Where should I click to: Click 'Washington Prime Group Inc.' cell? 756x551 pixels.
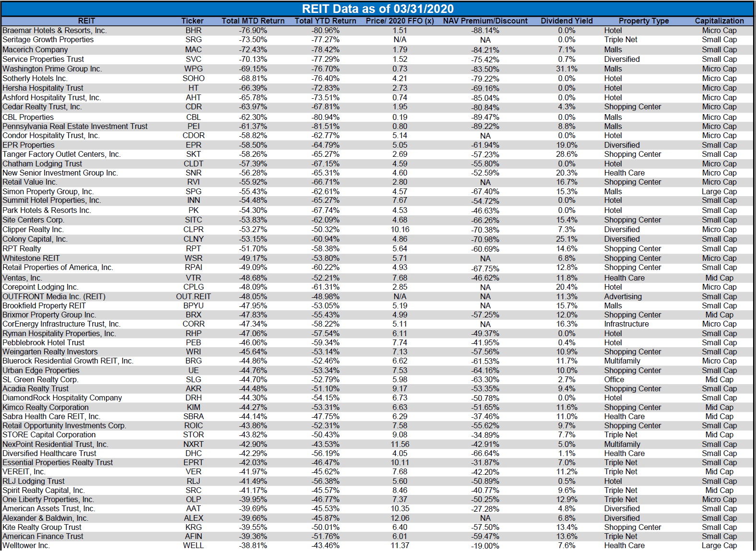(52, 69)
